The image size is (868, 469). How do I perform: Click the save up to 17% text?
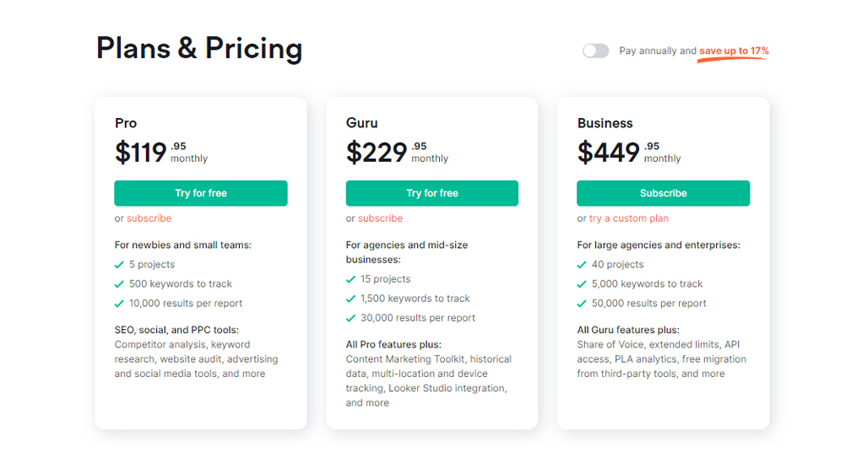coord(734,51)
